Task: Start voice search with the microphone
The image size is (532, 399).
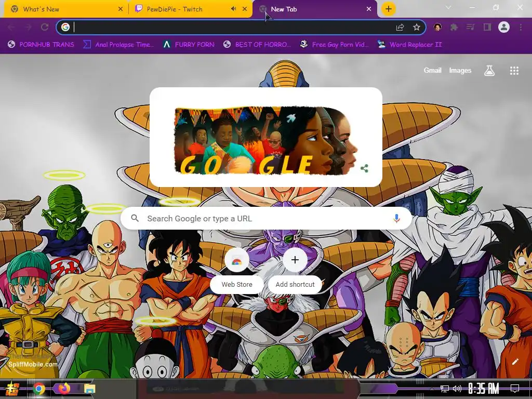Action: pos(396,219)
